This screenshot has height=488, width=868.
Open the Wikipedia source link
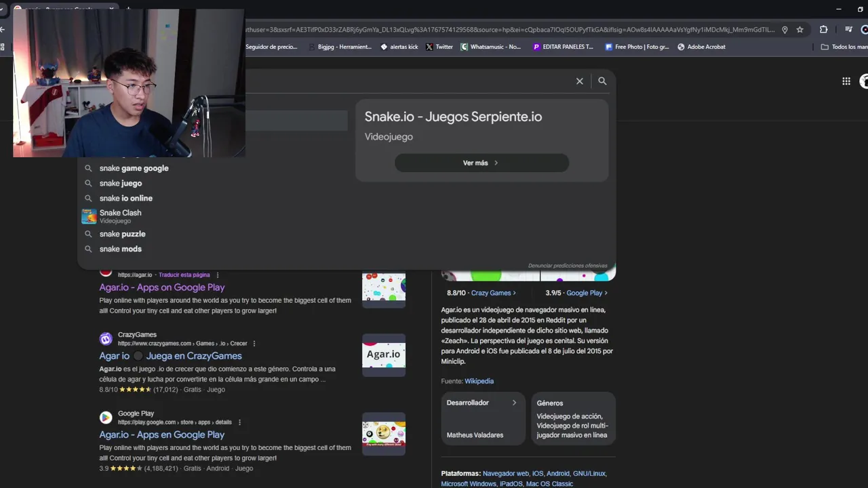(x=479, y=382)
